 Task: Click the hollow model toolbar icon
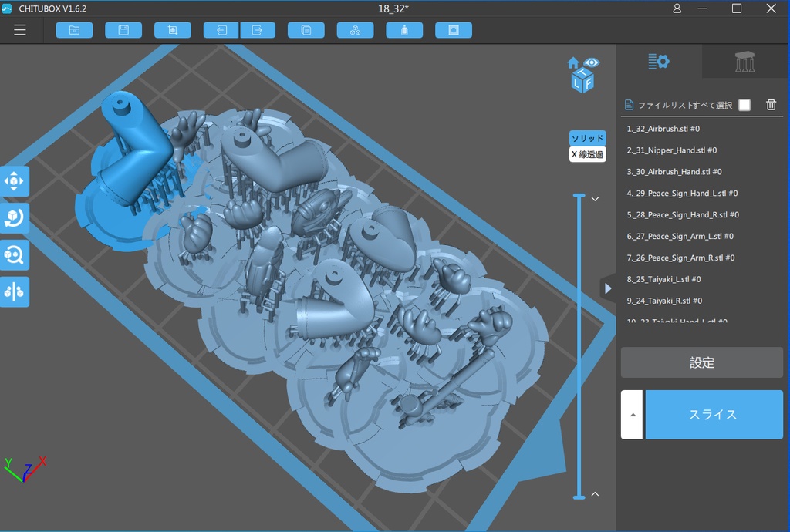454,30
